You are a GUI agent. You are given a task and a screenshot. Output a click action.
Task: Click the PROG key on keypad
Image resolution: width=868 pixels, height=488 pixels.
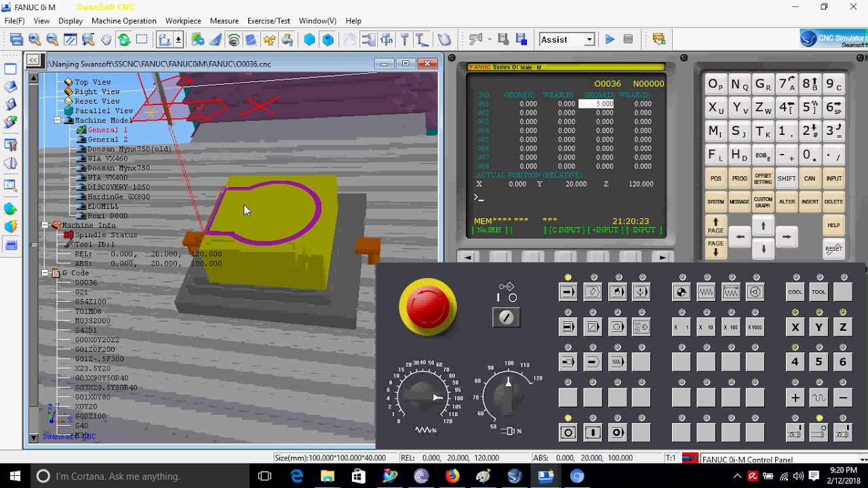[x=739, y=179]
